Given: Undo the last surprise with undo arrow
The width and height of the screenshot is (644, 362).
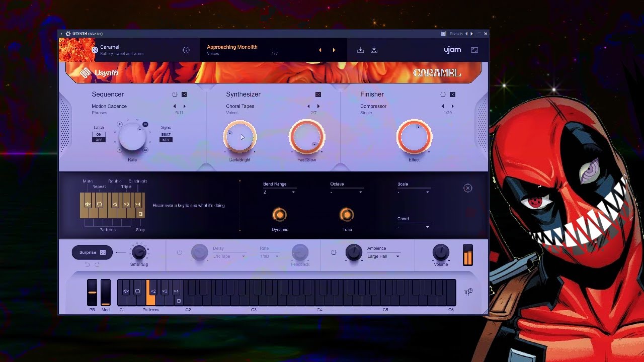Looking at the screenshot, I should [87, 264].
